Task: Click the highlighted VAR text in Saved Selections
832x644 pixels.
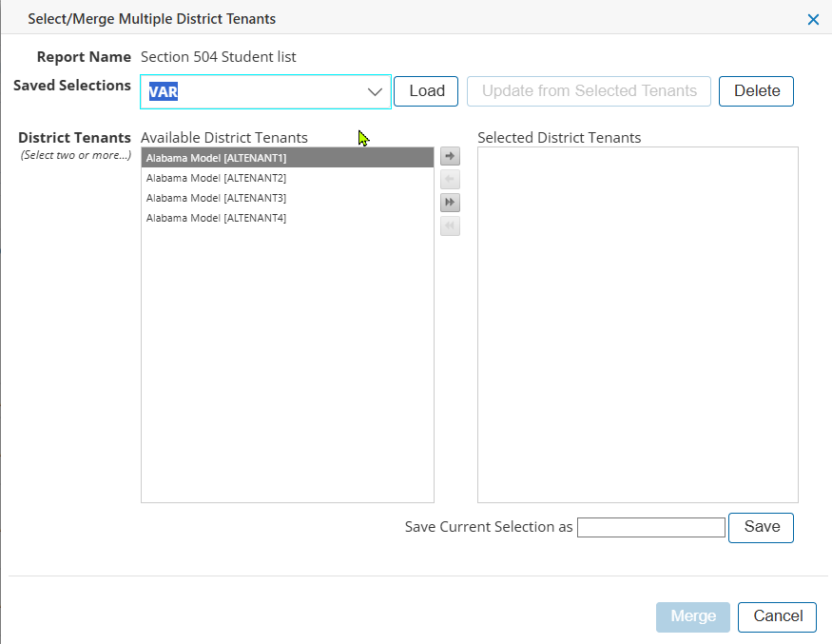Action: (164, 93)
